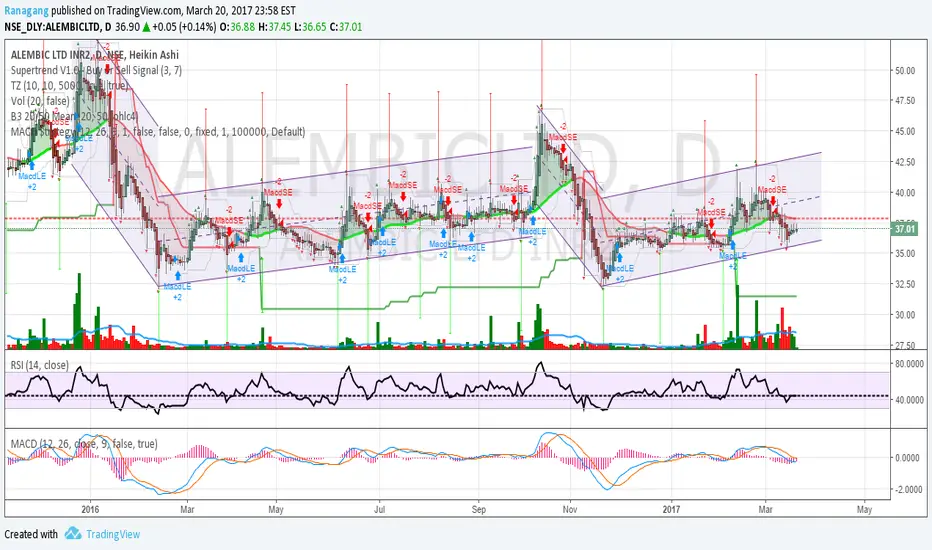The height and width of the screenshot is (550, 932).
Task: Select the MACD Strategy indicator legend
Action: click(x=158, y=131)
